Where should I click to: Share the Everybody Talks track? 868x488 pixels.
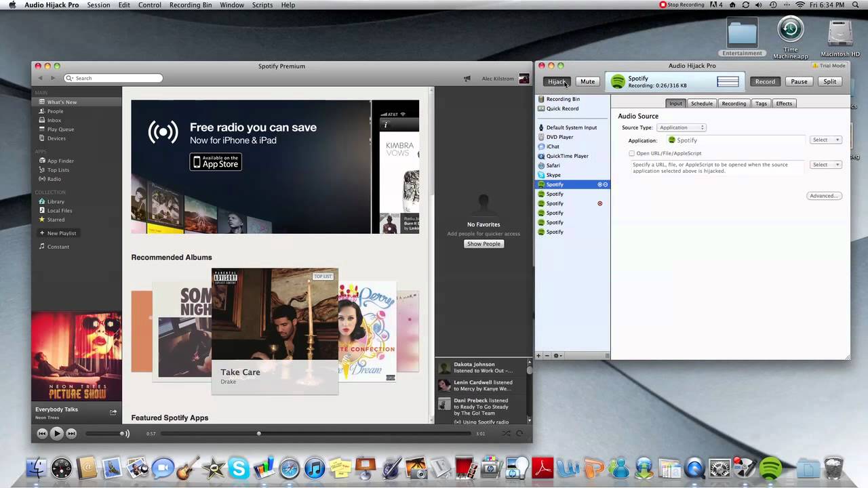point(113,412)
